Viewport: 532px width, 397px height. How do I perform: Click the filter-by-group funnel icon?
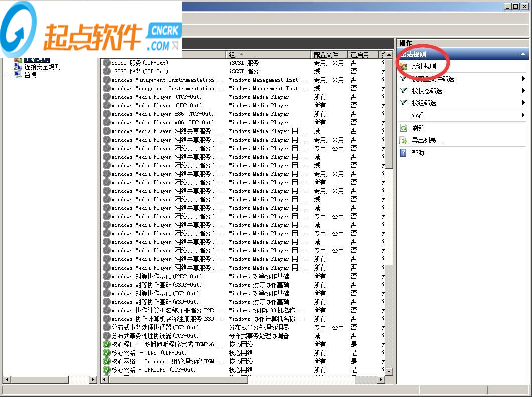coord(403,102)
